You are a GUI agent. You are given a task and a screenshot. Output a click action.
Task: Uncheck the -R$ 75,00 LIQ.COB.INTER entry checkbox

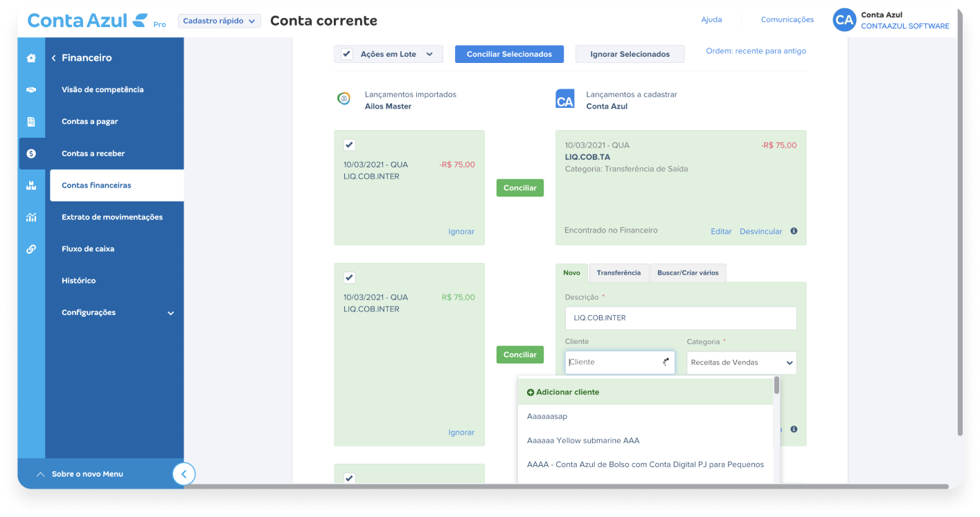(x=350, y=145)
